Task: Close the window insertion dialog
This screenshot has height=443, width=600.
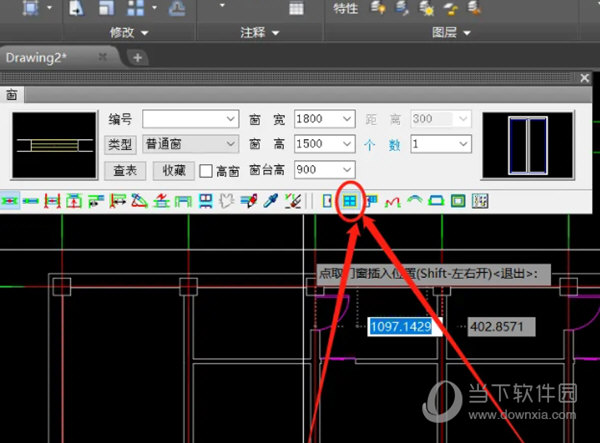Action: pyautogui.click(x=584, y=78)
